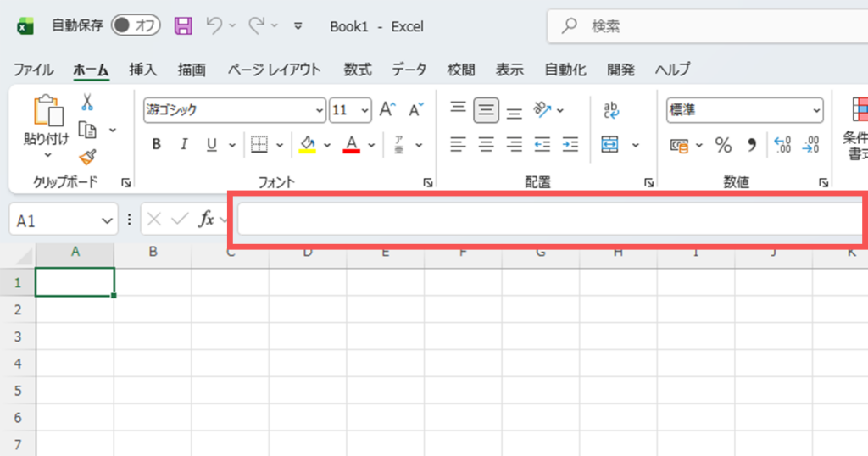
Task: Click the phonetic guide (furigana) icon
Action: click(399, 145)
